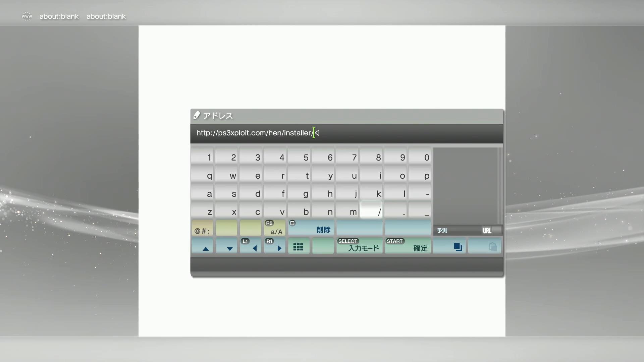Screen dimensions: 644x362
Task: Click the about:blank first tab
Action: tap(59, 16)
